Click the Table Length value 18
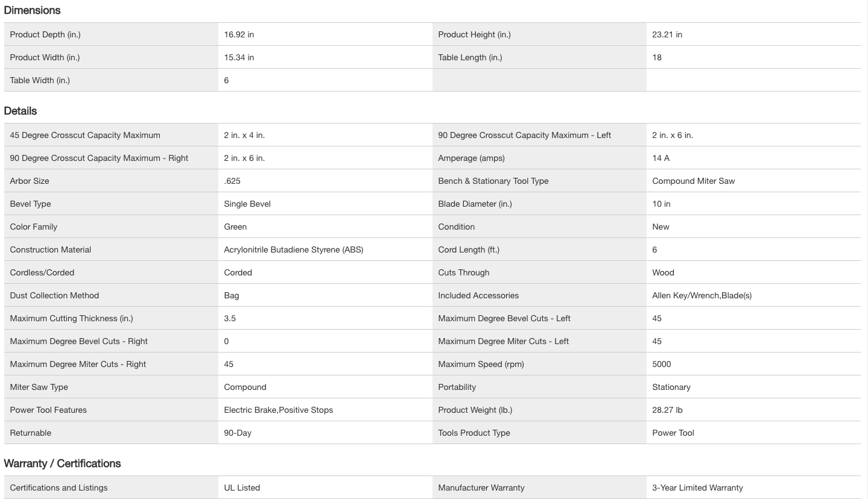The image size is (868, 499). click(657, 57)
